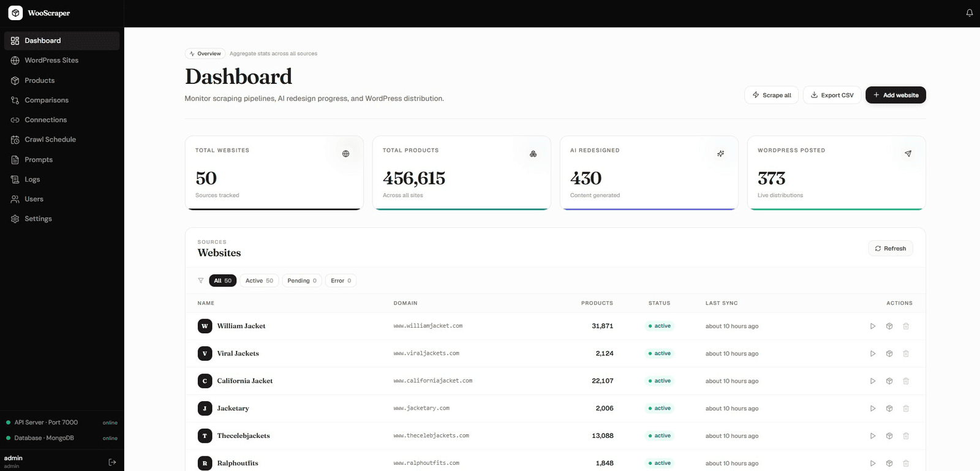Open the Users page
The image size is (980, 471).
(x=62, y=198)
